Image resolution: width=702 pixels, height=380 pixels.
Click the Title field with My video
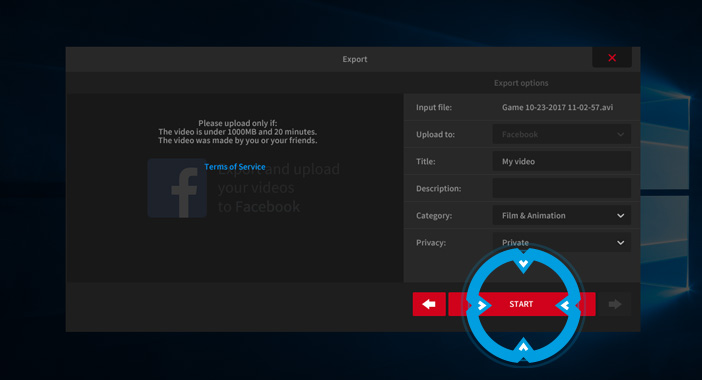coord(562,161)
